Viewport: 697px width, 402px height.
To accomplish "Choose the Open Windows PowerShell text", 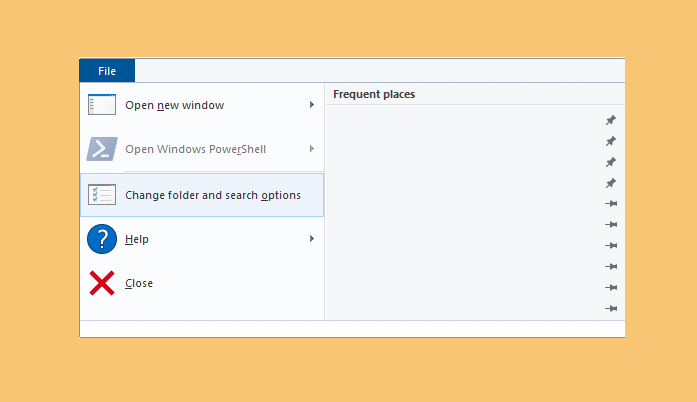I will [196, 149].
